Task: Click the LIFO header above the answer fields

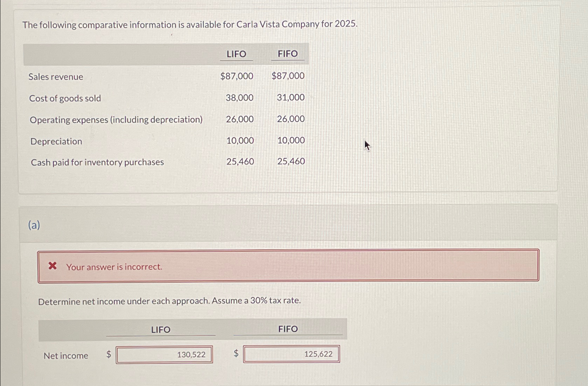Action: 160,329
